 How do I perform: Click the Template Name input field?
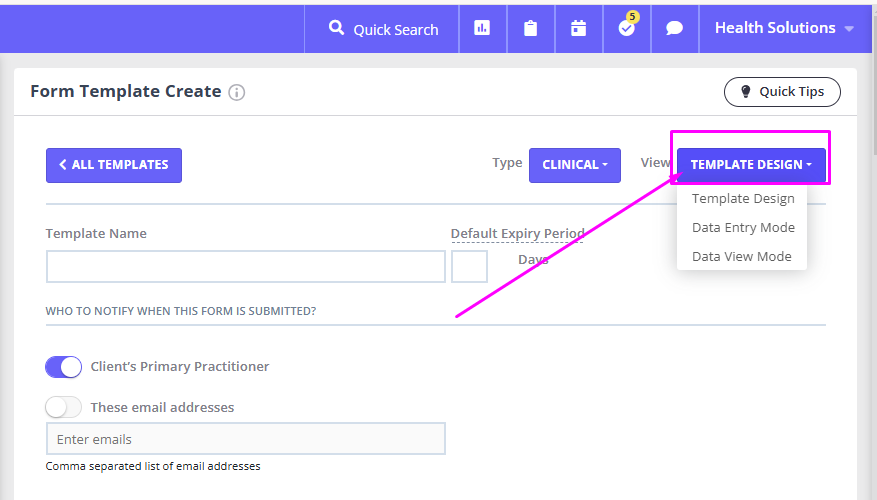[x=246, y=266]
